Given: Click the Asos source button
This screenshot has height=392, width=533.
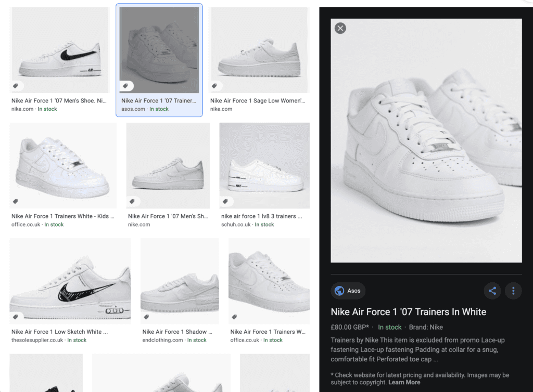Looking at the screenshot, I should (x=348, y=291).
